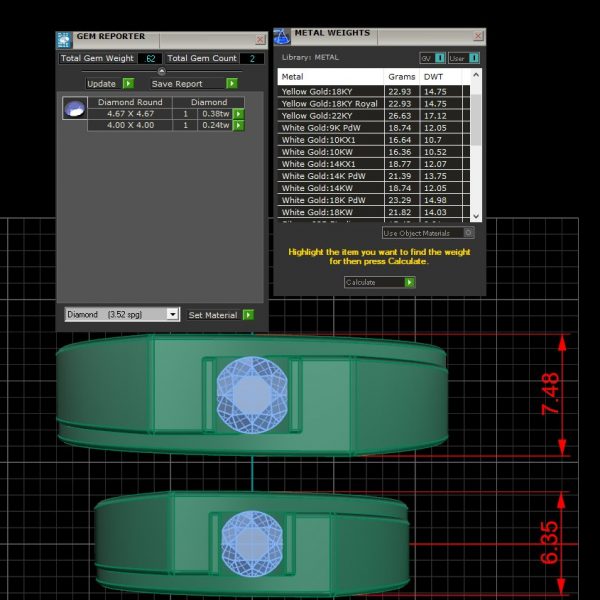Select White Gold:18KW row

tap(373, 212)
